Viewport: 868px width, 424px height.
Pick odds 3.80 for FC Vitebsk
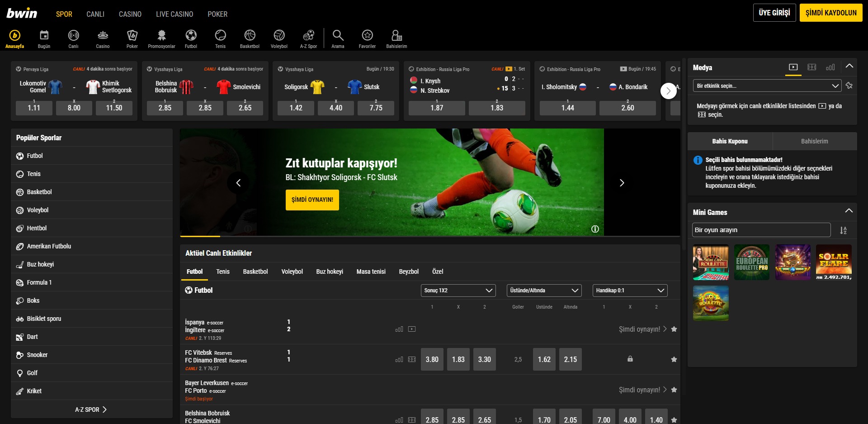coord(432,359)
